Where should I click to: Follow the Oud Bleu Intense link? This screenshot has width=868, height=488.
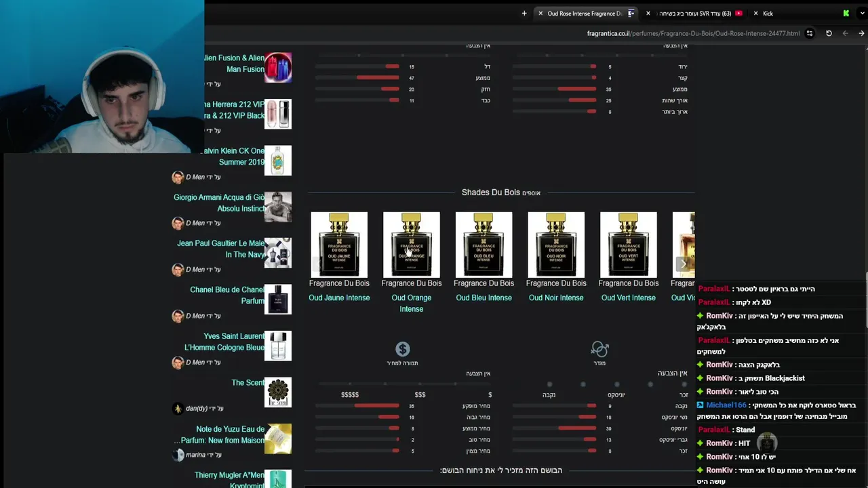(x=484, y=298)
